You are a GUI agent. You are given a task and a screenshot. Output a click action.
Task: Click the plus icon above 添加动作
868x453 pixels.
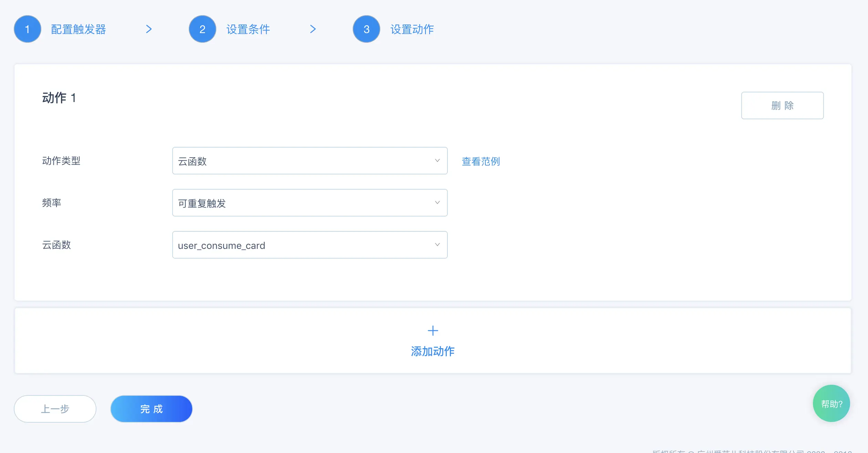pyautogui.click(x=433, y=331)
